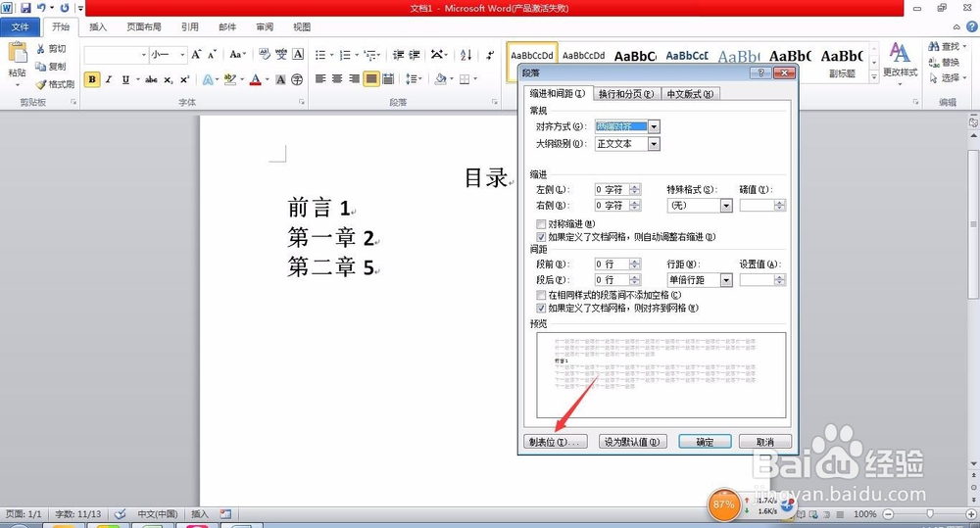This screenshot has width=980, height=528.
Task: Switch to the 页面布局 ribbon tab
Action: [144, 26]
